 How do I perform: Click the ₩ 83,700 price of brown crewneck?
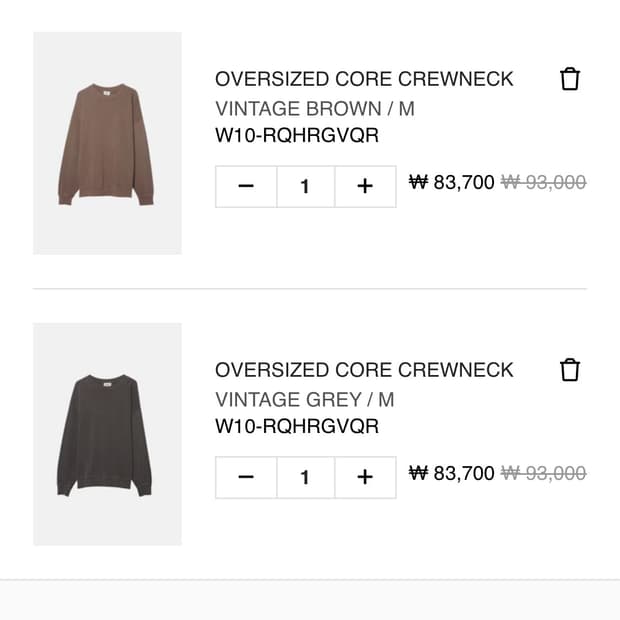click(x=452, y=182)
